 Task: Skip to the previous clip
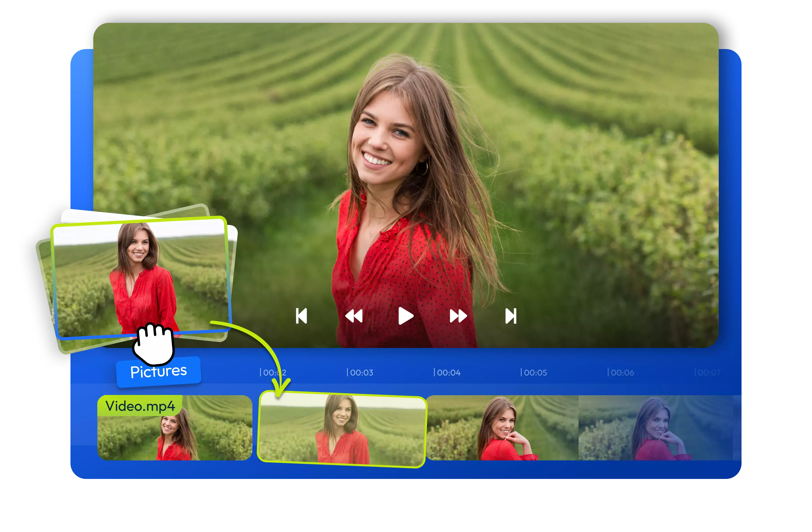(302, 316)
